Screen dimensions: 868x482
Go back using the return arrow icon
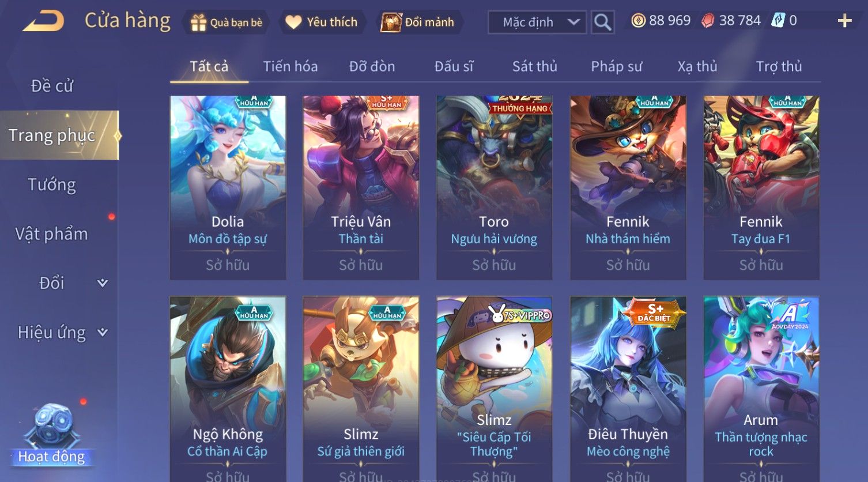[x=43, y=21]
